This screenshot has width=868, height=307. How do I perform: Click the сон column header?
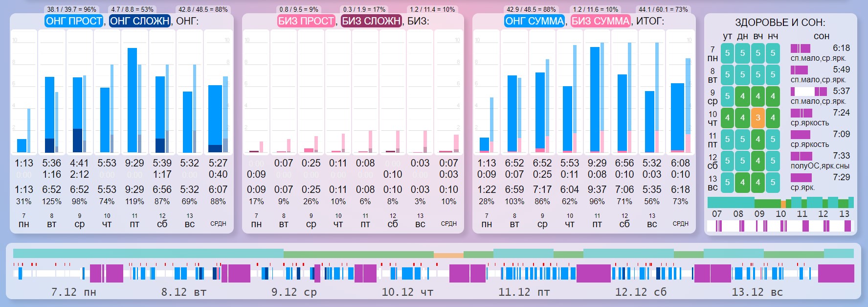click(x=822, y=36)
